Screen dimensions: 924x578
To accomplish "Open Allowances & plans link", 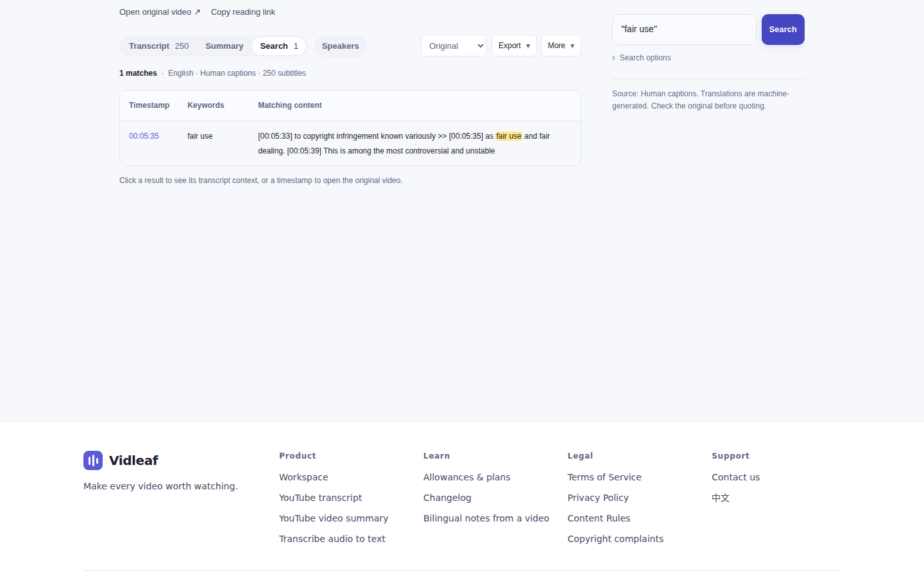I will pyautogui.click(x=467, y=477).
